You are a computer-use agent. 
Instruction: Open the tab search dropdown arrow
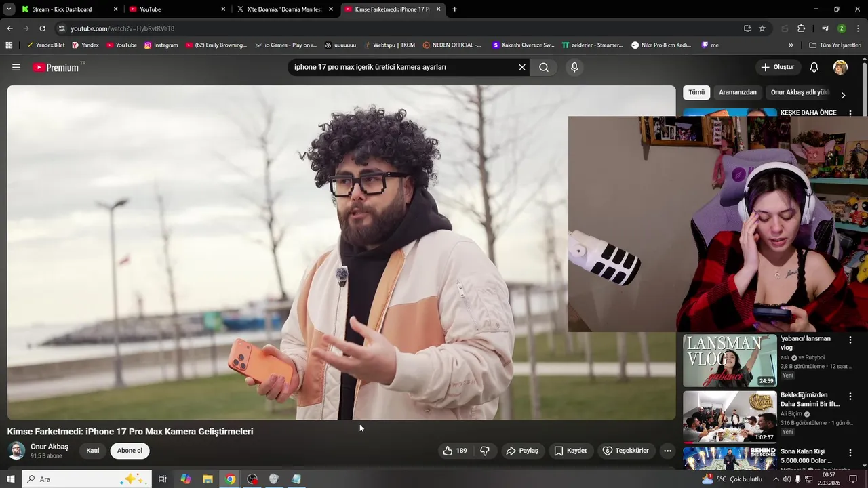tap(9, 9)
